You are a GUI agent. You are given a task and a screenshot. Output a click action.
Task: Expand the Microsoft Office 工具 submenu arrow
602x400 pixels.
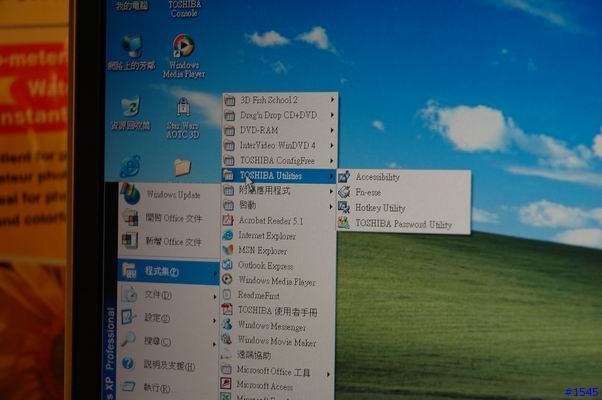tap(329, 374)
